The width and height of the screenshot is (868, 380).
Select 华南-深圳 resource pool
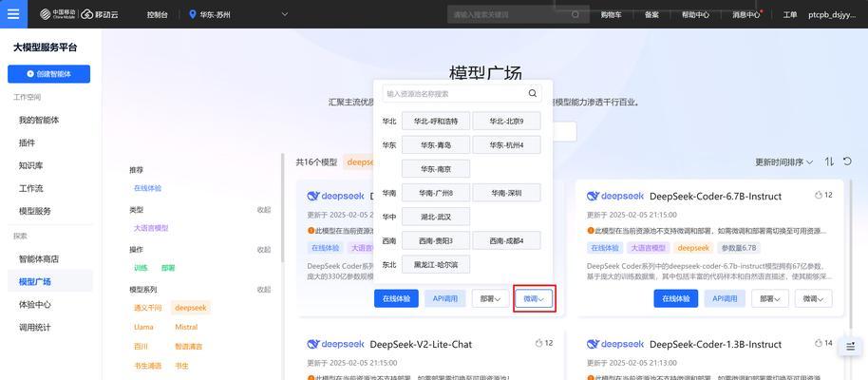[506, 193]
